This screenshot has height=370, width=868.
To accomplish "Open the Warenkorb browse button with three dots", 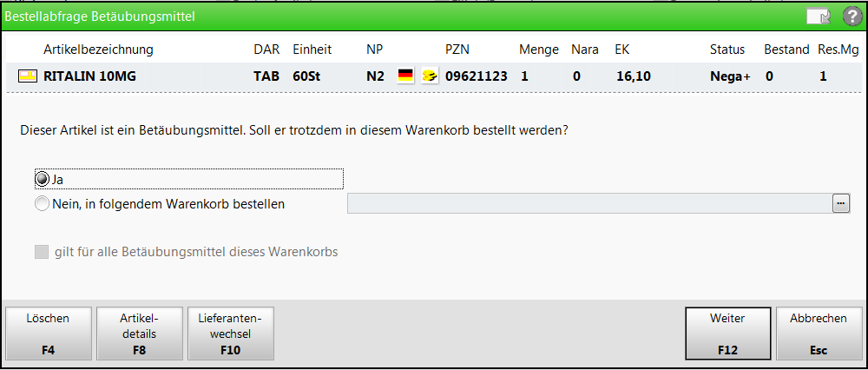I will click(841, 204).
